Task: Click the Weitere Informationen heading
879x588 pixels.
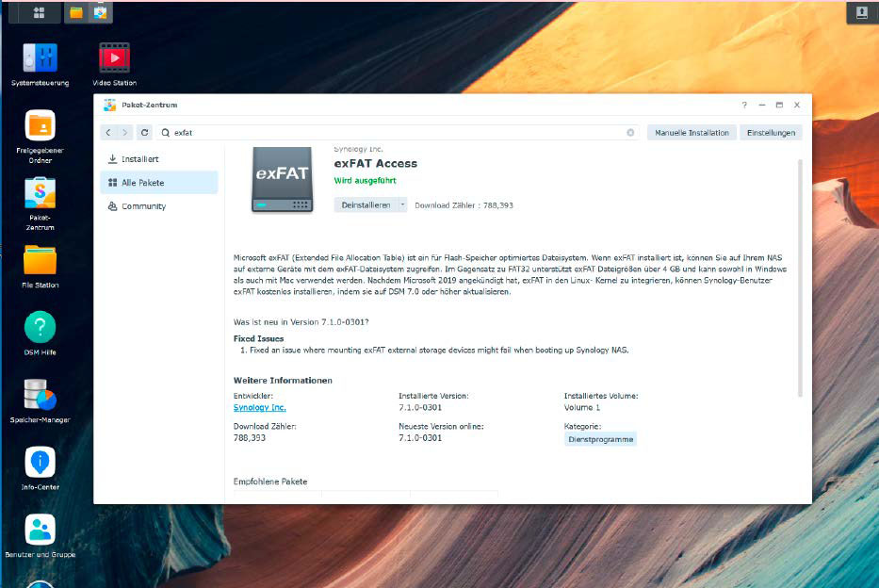Action: point(283,381)
